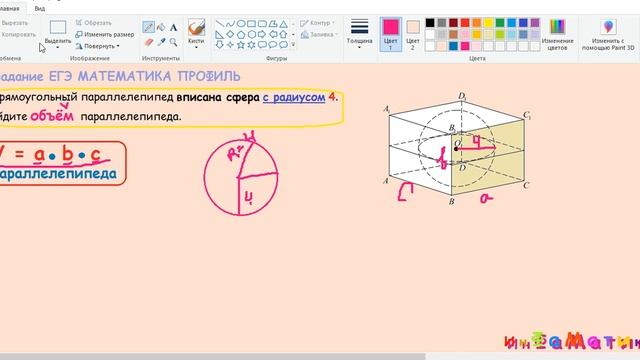Open the Повернуть rotate dropdown

[x=98, y=46]
